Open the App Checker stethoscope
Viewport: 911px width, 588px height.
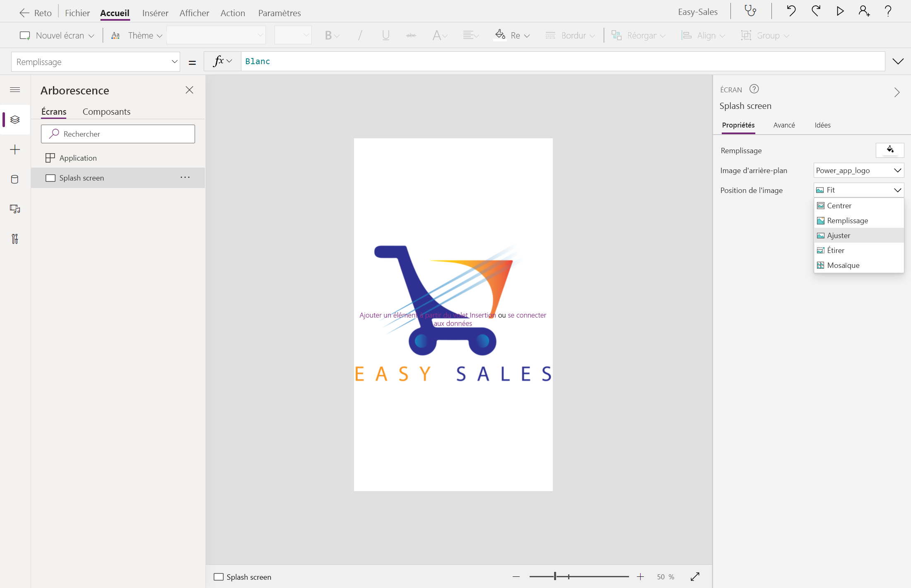[x=751, y=11]
